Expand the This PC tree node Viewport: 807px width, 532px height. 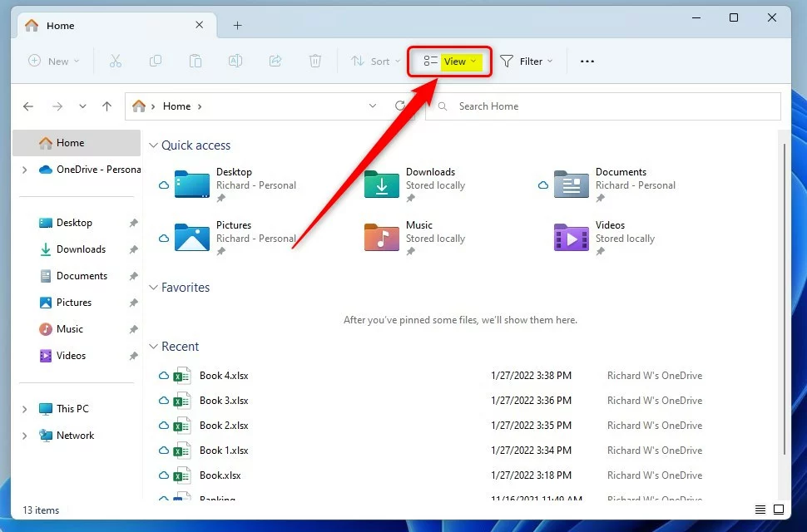click(24, 409)
